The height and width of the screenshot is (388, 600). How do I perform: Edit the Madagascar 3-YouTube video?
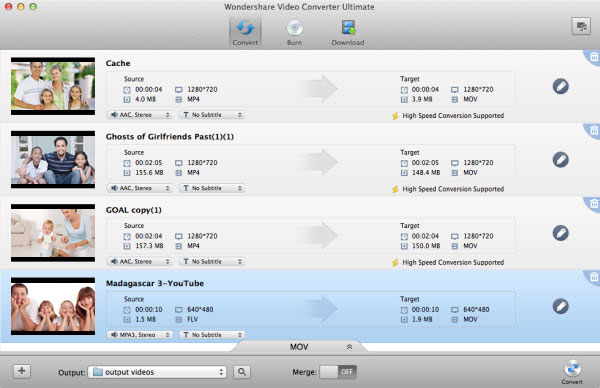point(561,306)
